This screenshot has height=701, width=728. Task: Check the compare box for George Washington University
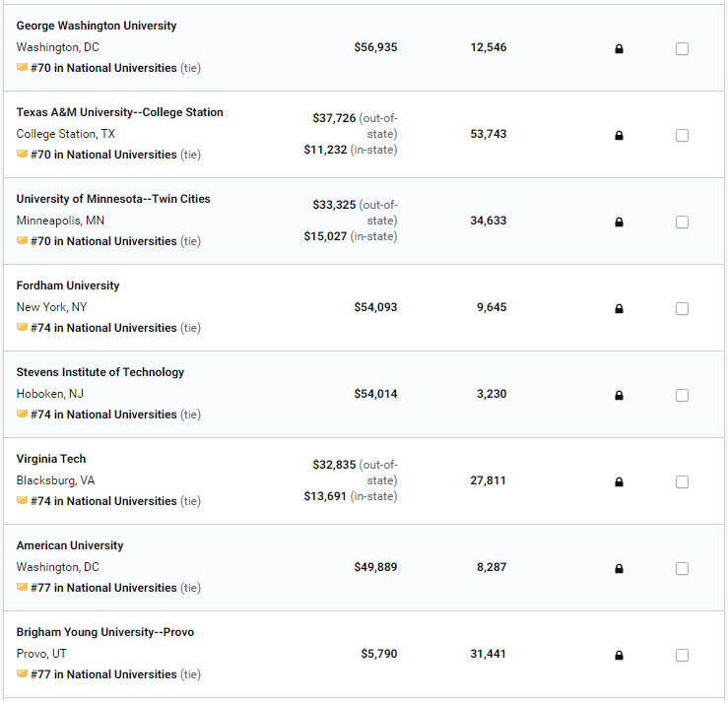pos(682,49)
